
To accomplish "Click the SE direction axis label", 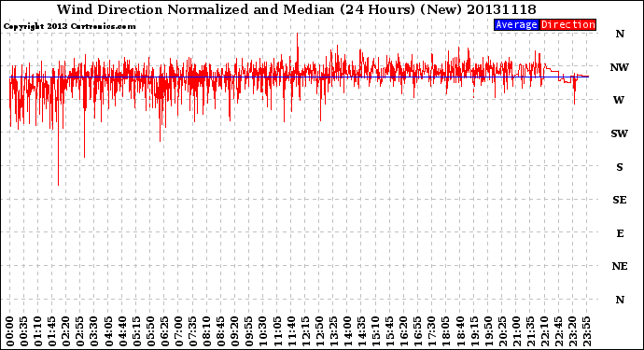I will [620, 200].
